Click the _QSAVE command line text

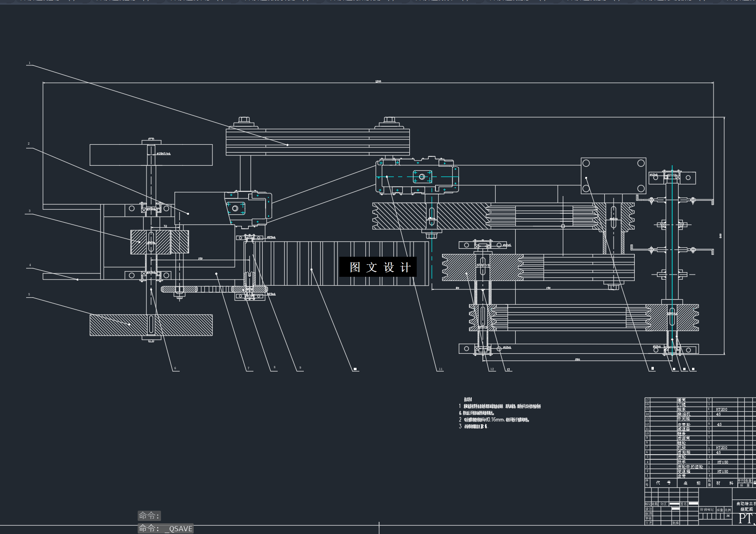[179, 528]
